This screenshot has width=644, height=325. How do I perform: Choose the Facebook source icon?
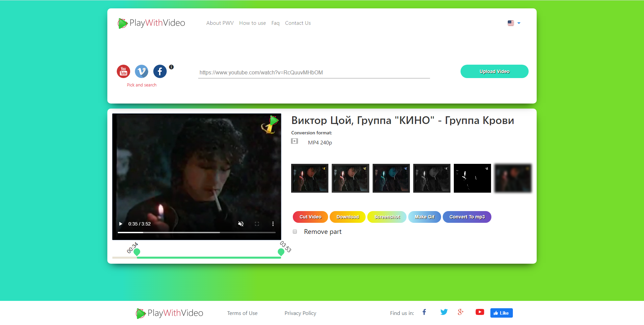click(160, 71)
